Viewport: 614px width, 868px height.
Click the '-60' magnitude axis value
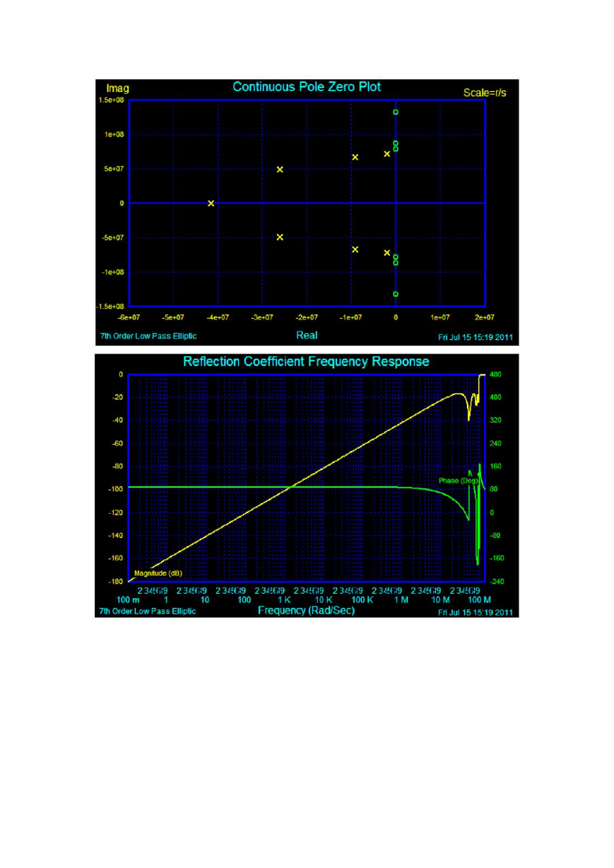(118, 443)
